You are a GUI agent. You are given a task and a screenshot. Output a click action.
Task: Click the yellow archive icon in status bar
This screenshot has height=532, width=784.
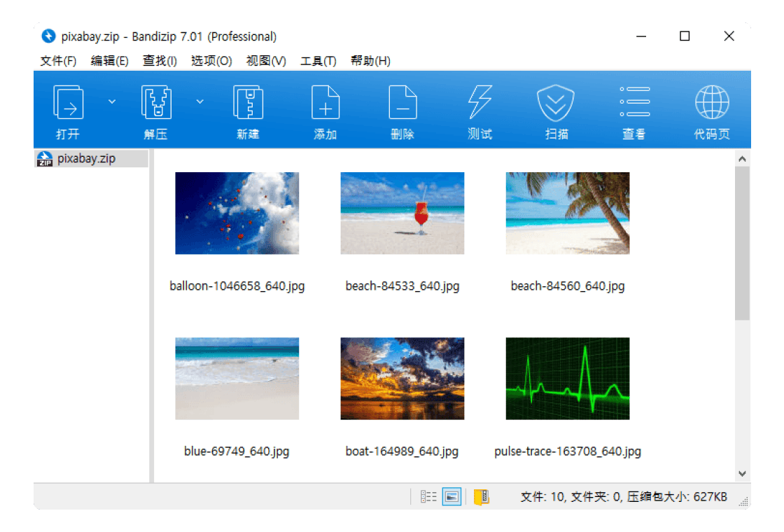coord(482,497)
